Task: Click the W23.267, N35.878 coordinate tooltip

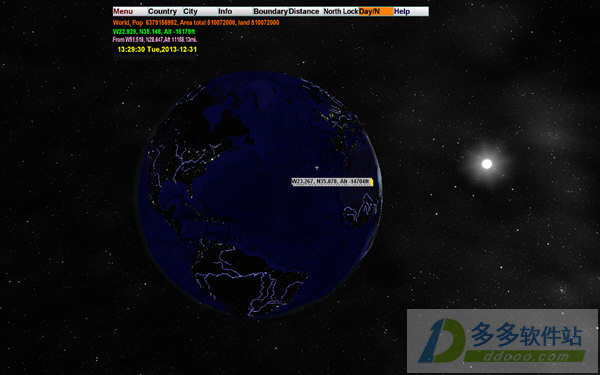Action: (332, 182)
